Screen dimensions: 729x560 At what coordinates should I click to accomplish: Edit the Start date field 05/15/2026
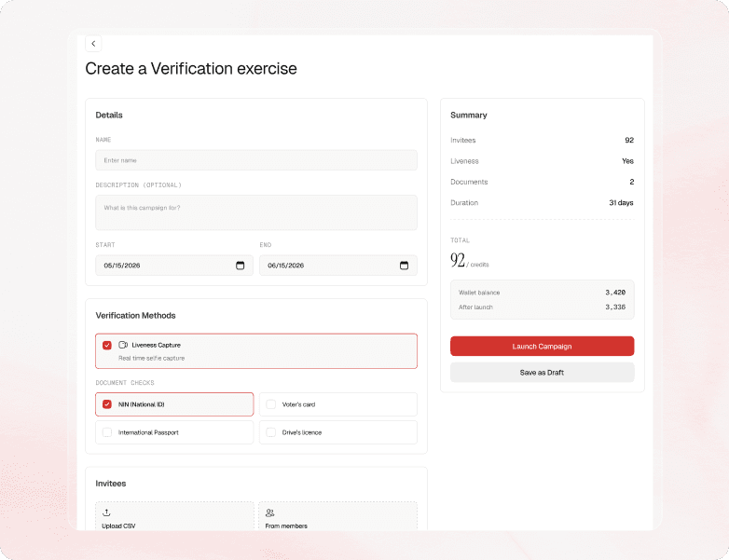[174, 266]
